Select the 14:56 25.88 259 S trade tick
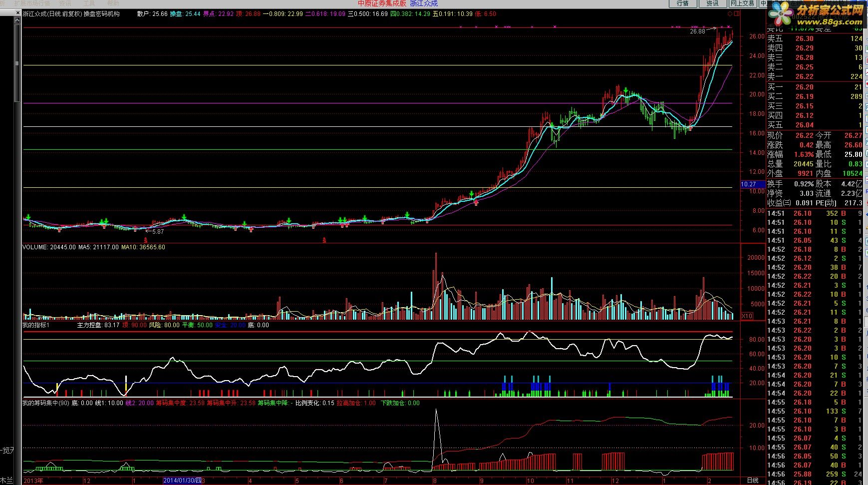868x485 pixels. click(815, 474)
